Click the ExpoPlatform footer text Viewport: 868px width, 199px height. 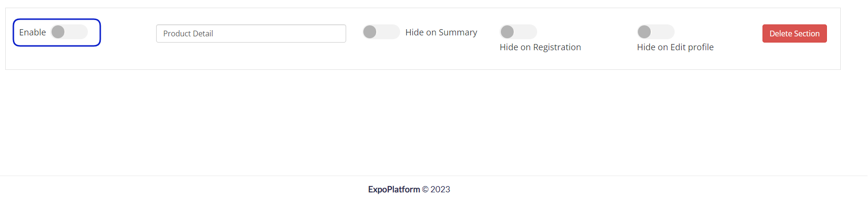coord(394,189)
